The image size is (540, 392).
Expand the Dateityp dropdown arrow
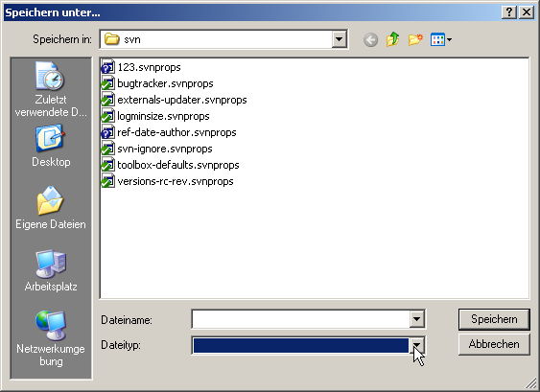pos(416,345)
